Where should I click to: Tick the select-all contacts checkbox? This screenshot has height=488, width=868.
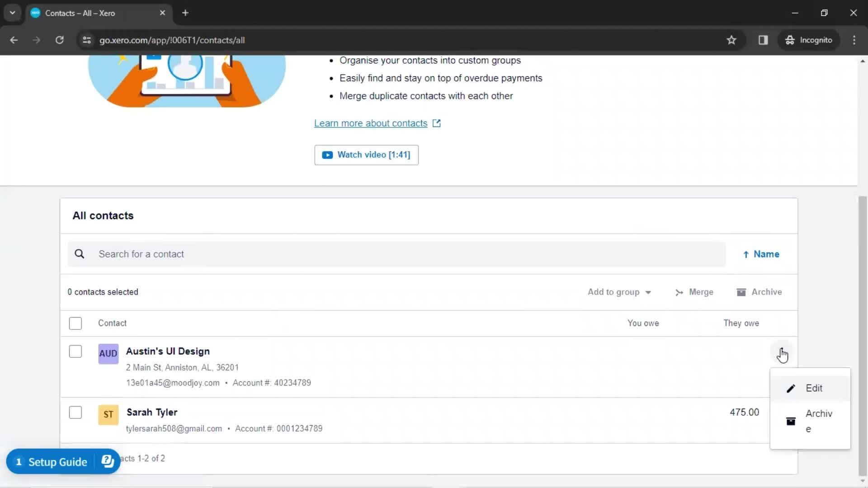pyautogui.click(x=75, y=324)
